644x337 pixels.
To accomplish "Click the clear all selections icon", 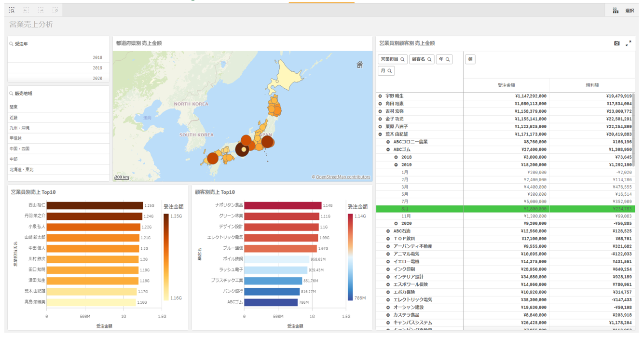I will (x=55, y=10).
